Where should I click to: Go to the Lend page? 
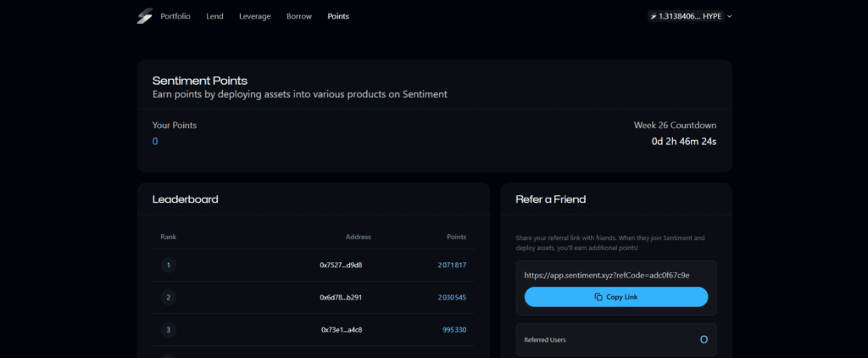[x=214, y=16]
